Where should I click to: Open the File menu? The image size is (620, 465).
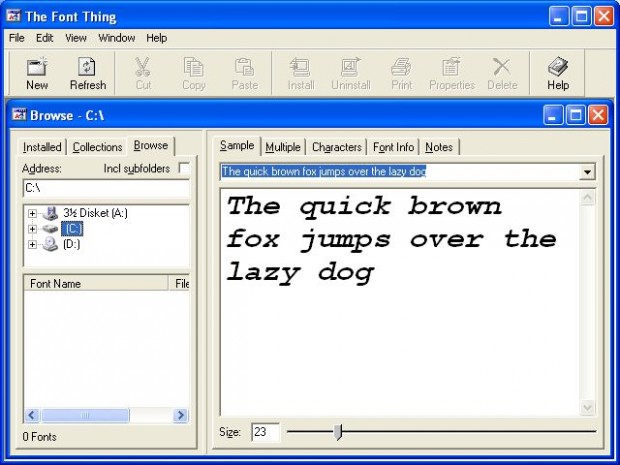[17, 38]
